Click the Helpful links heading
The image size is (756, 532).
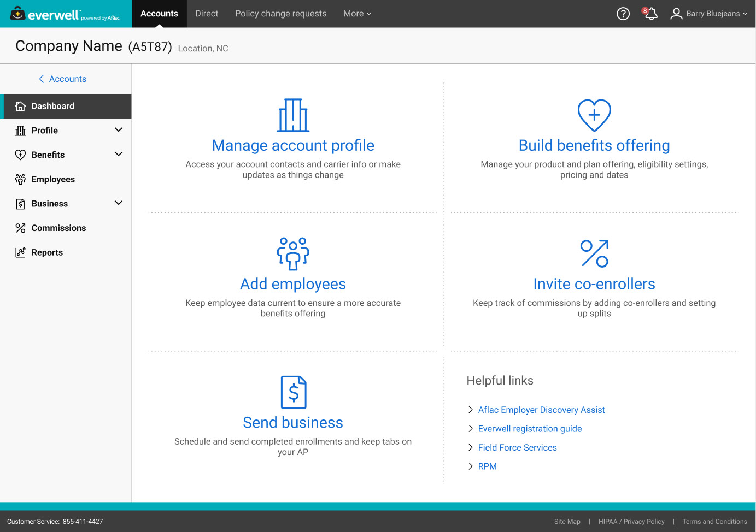[x=500, y=381]
